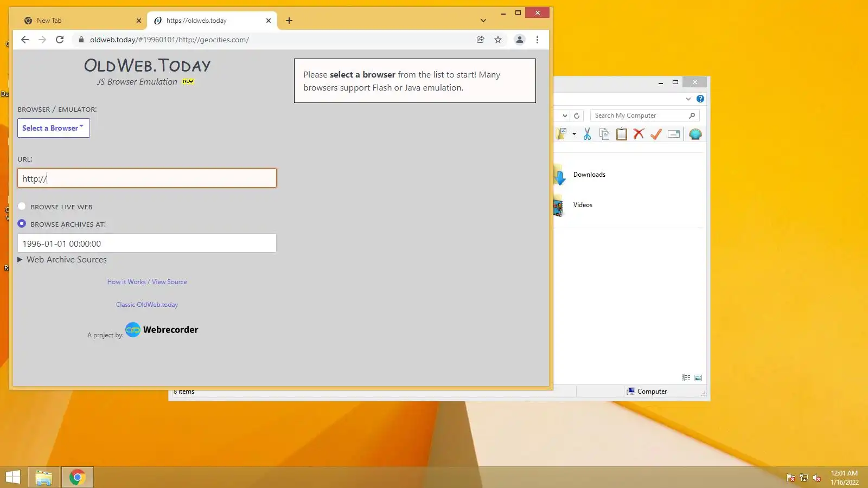Click the share page icon in address bar
Screen dimensions: 868x488
[480, 40]
